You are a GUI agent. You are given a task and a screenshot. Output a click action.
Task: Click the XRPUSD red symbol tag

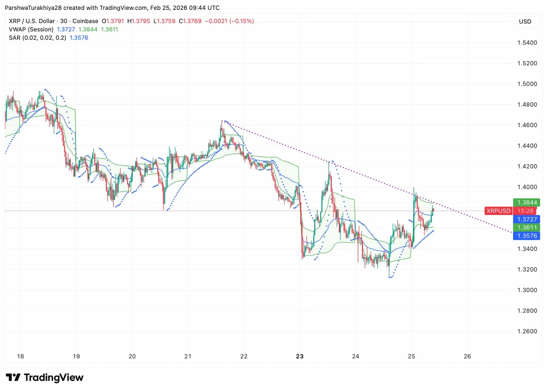point(498,210)
